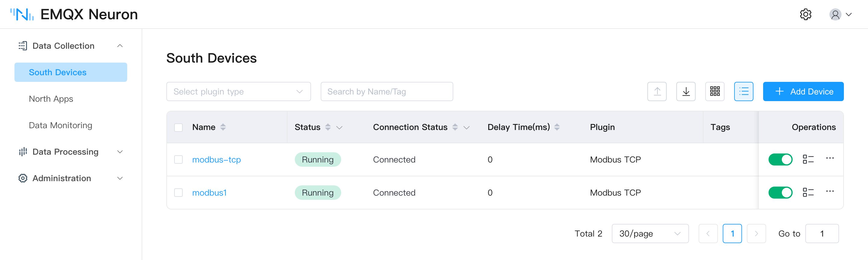Click the Add Device button
This screenshot has width=868, height=260.
click(x=803, y=91)
